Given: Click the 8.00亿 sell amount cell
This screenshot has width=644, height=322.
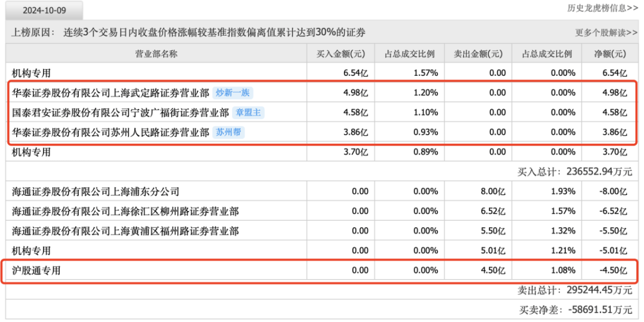Looking at the screenshot, I should pyautogui.click(x=493, y=191).
